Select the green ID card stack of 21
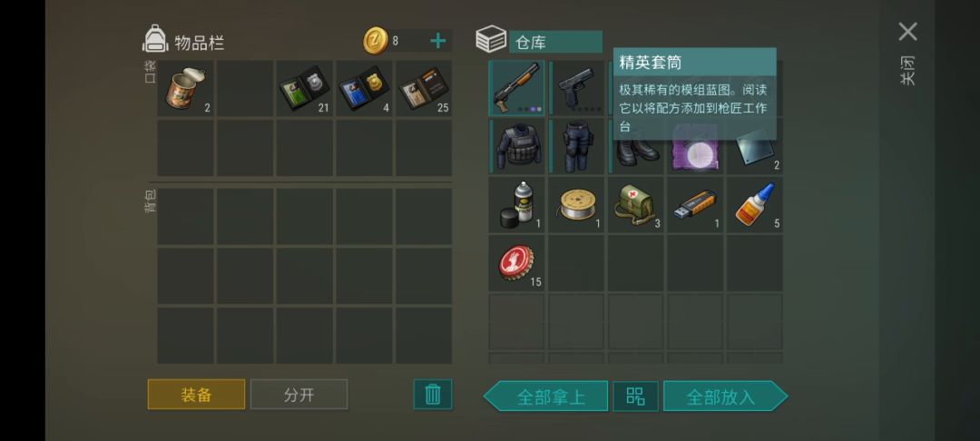980x441 pixels. pyautogui.click(x=304, y=87)
